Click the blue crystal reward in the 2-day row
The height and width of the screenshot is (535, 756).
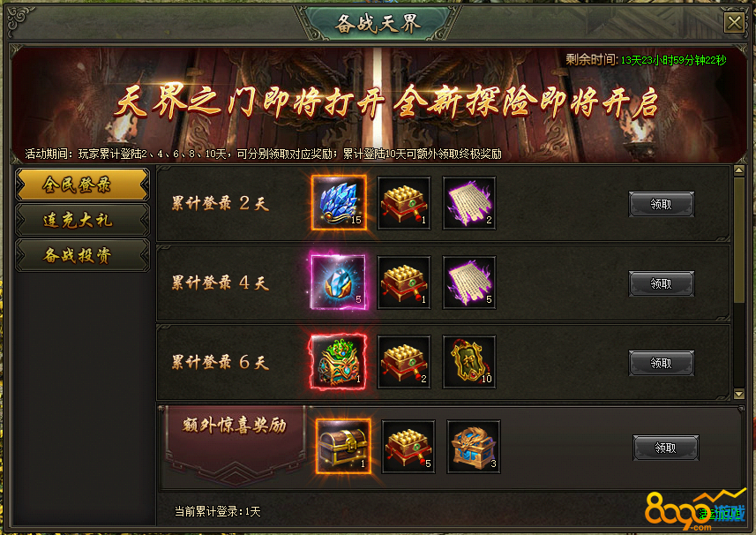point(339,203)
